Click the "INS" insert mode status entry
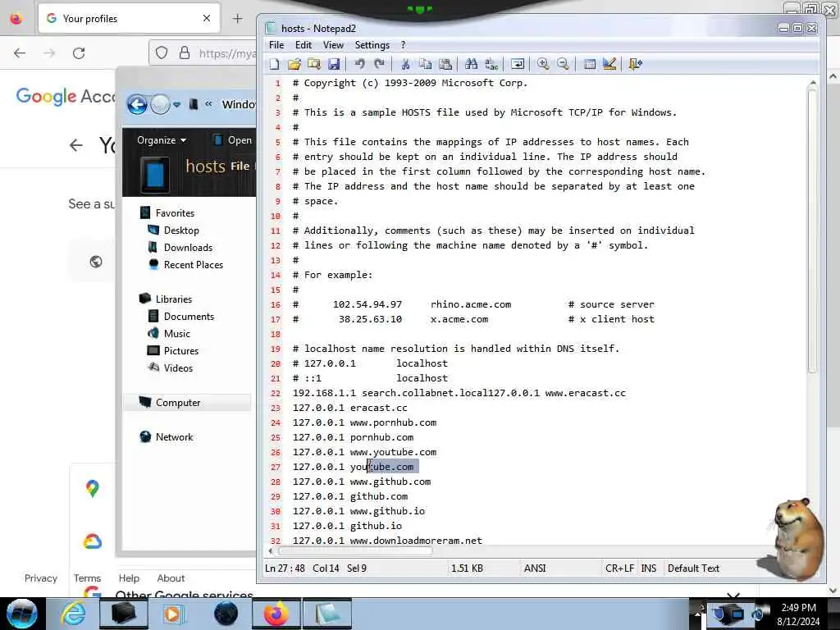The image size is (840, 630). [648, 568]
